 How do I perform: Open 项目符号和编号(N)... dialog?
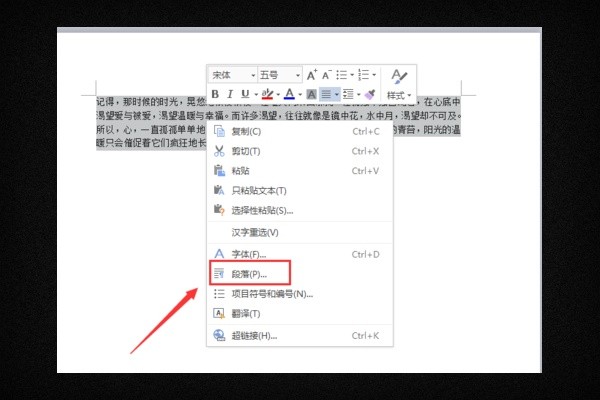point(300,294)
